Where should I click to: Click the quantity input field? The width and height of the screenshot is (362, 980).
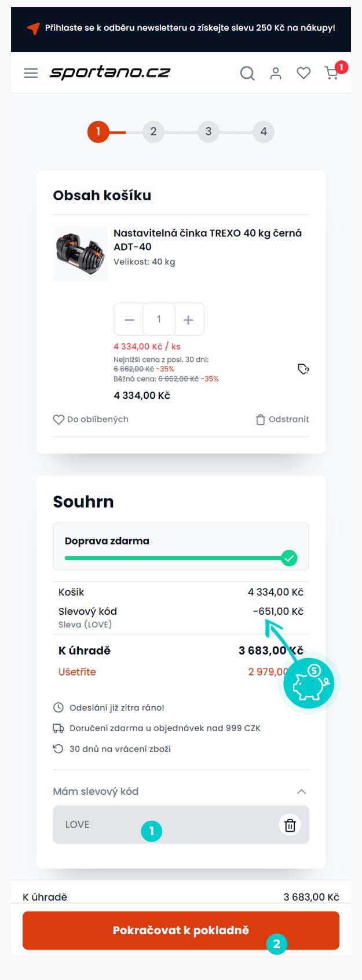[x=159, y=320]
